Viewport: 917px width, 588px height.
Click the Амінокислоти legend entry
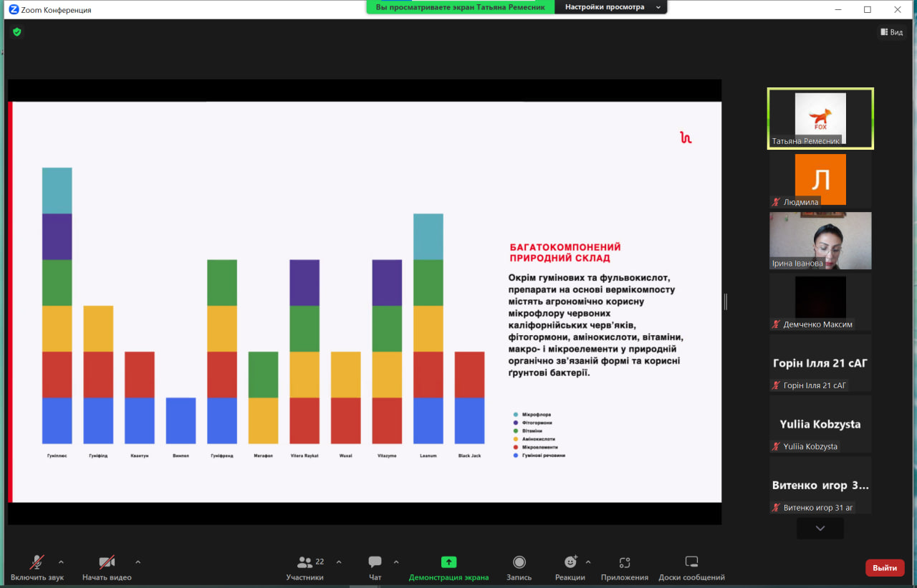534,439
